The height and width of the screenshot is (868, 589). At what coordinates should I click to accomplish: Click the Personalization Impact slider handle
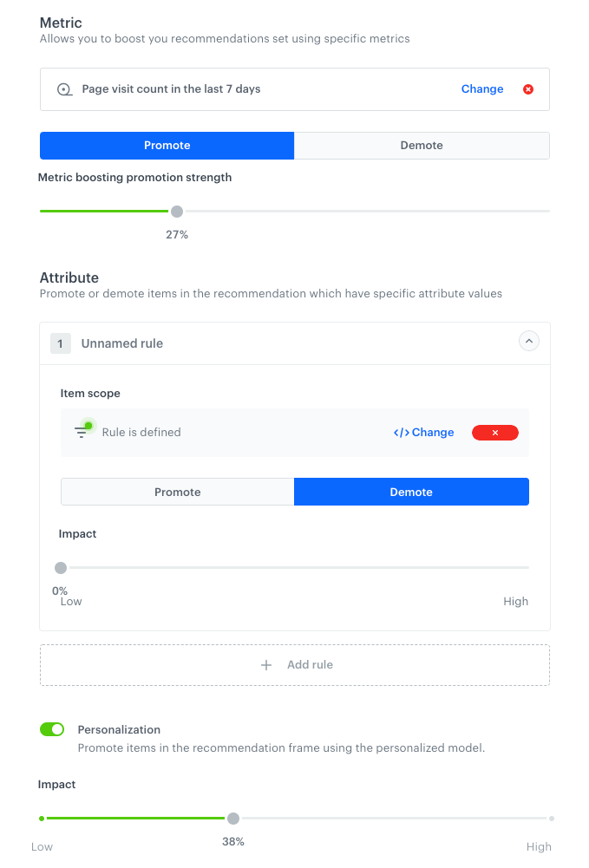[x=232, y=818]
